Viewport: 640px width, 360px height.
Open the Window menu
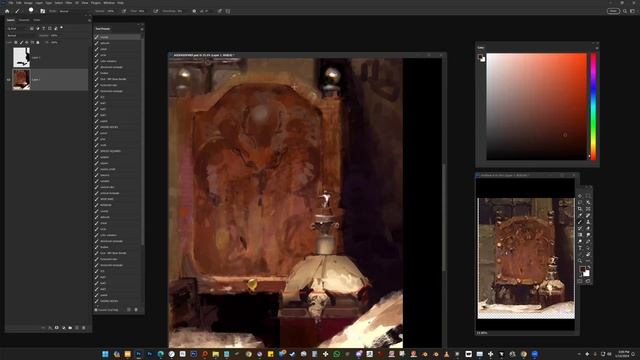click(109, 3)
